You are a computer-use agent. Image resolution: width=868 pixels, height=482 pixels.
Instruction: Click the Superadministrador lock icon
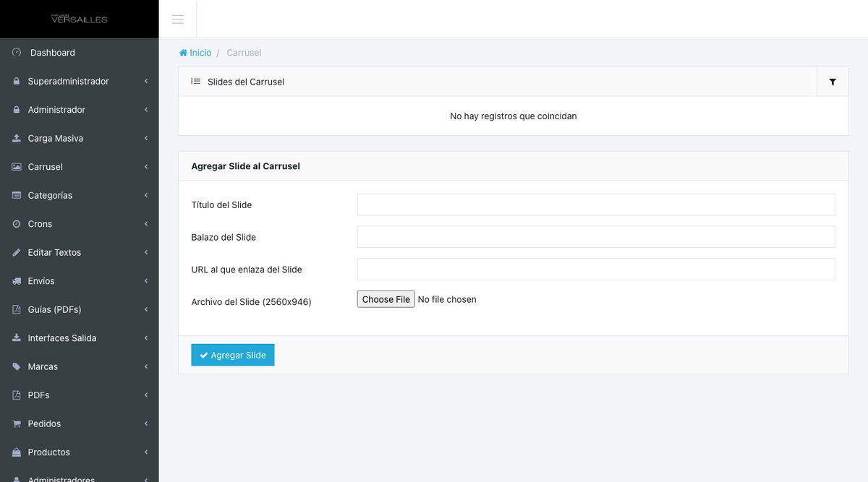point(17,81)
